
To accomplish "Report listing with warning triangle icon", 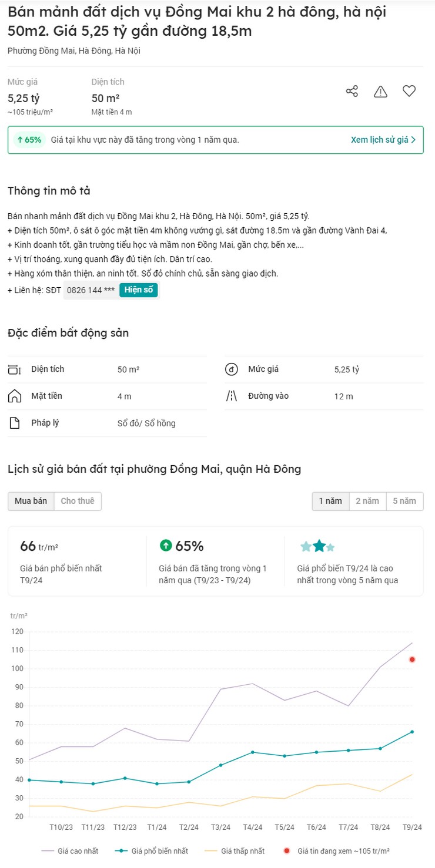I will click(381, 91).
